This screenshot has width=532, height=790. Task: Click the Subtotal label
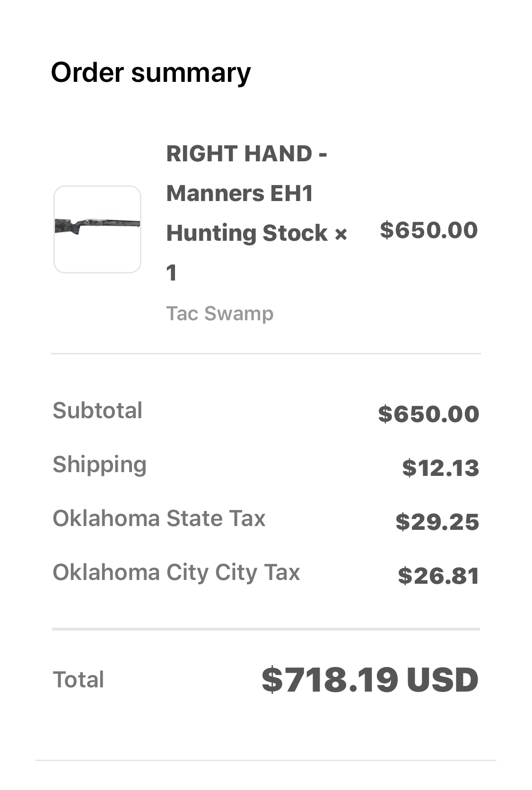pos(97,411)
